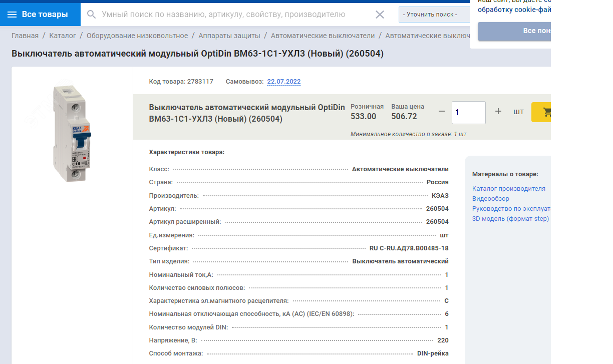Screen dimensions: 613x364
Task: Click the circuit breaker product image
Action: (x=73, y=133)
